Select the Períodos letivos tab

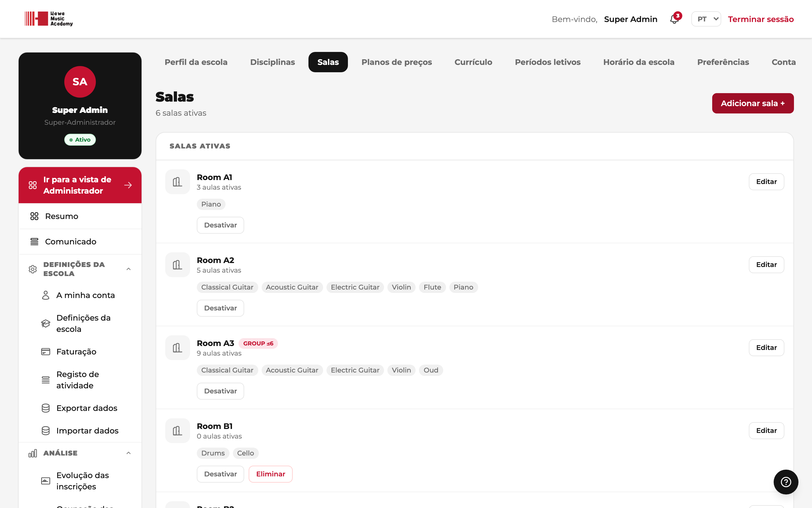[548, 62]
